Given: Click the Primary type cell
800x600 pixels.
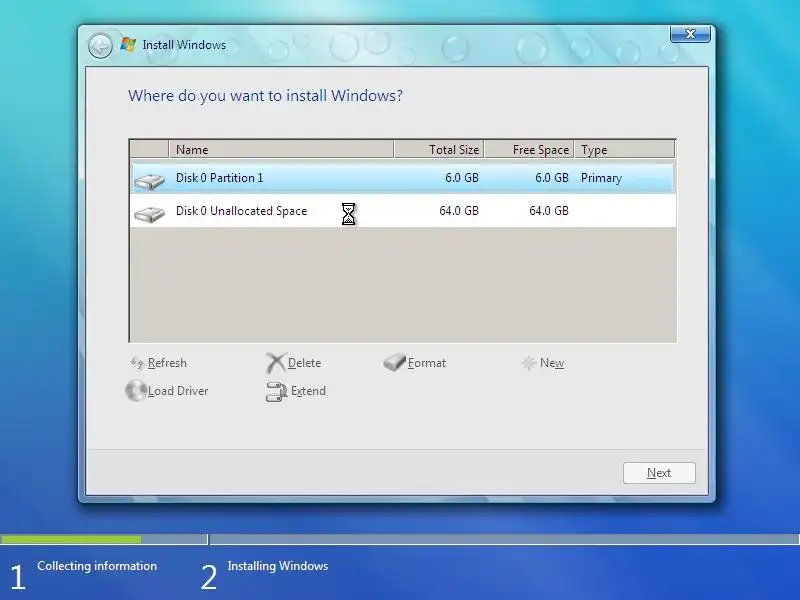Looking at the screenshot, I should point(601,178).
